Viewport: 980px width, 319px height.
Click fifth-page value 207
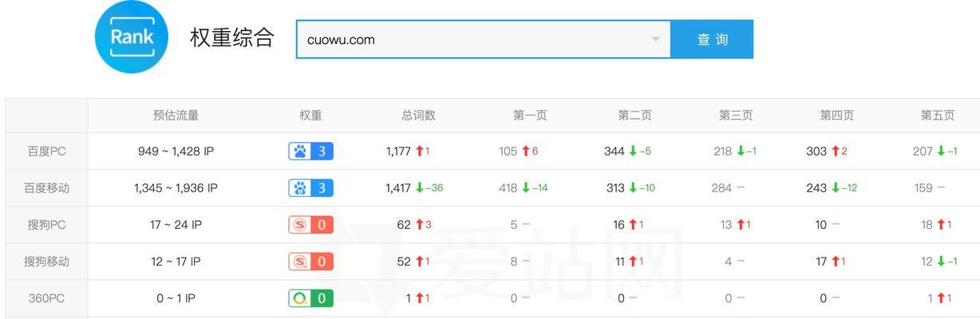tap(923, 152)
